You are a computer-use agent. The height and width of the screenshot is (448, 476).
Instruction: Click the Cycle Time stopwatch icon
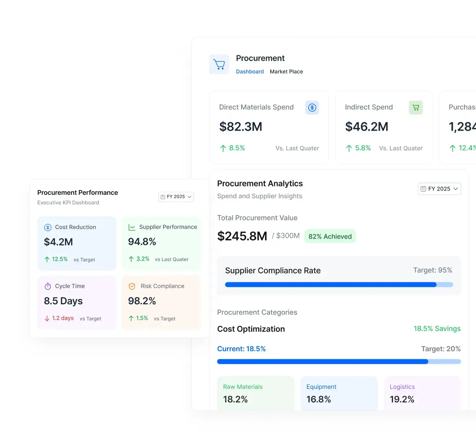(x=48, y=286)
